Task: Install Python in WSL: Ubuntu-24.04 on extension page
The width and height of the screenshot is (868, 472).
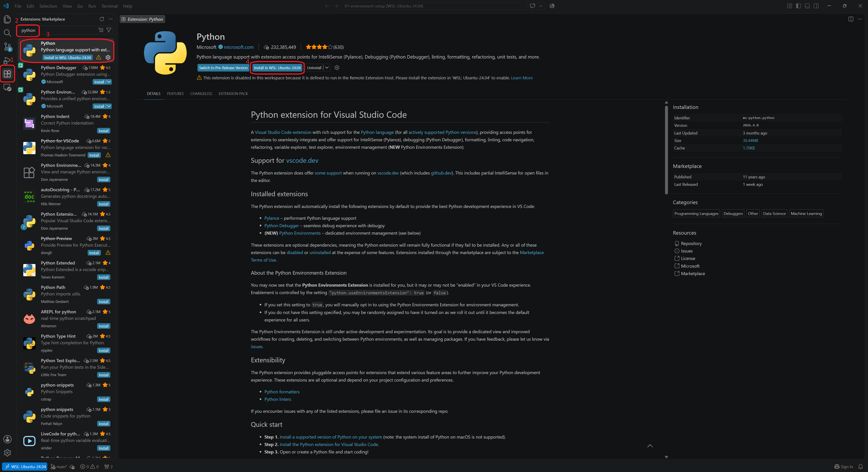Action: pos(277,68)
